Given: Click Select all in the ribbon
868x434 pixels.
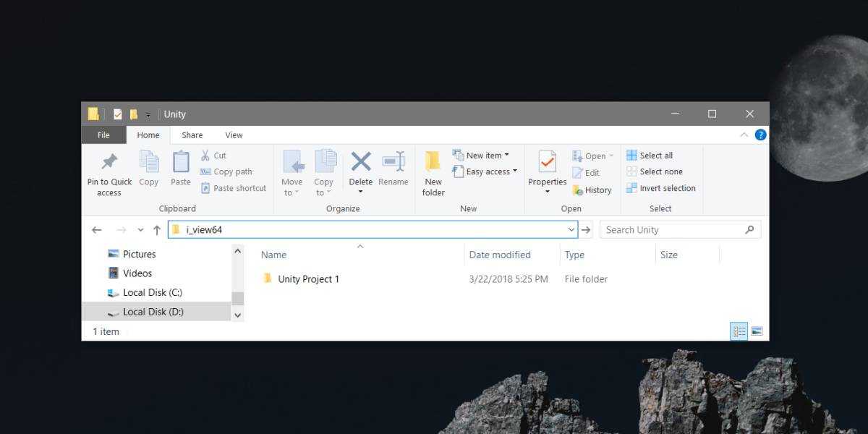Looking at the screenshot, I should point(650,156).
